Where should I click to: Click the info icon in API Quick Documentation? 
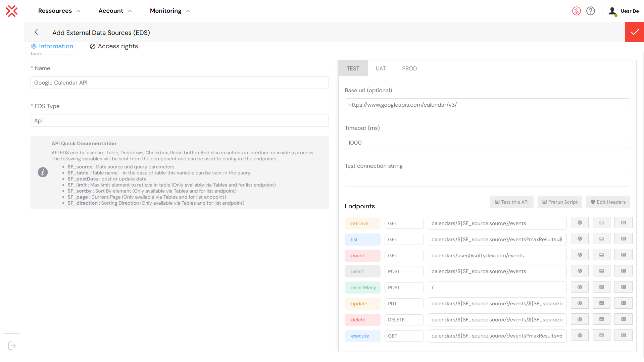[43, 172]
